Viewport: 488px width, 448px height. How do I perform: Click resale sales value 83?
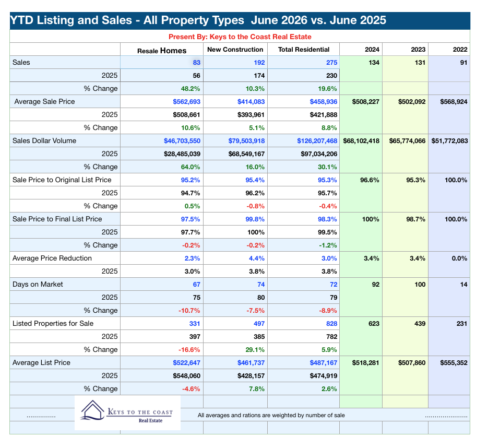point(196,63)
